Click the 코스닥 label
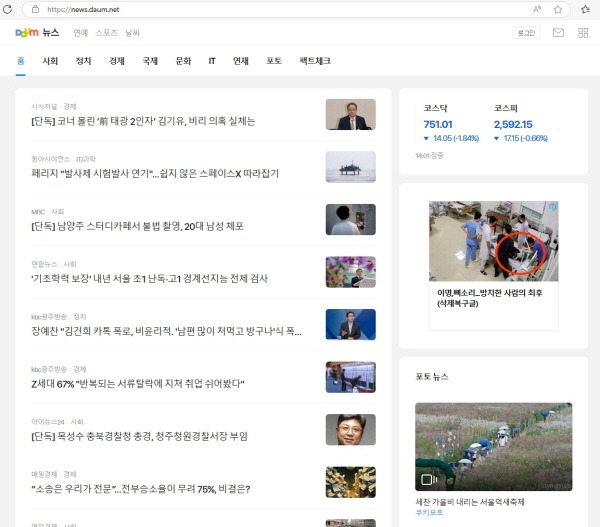 tap(435, 108)
